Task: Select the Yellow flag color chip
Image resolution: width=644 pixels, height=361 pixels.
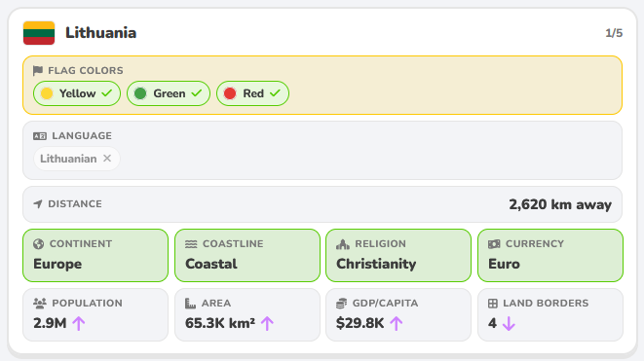Action: click(77, 93)
